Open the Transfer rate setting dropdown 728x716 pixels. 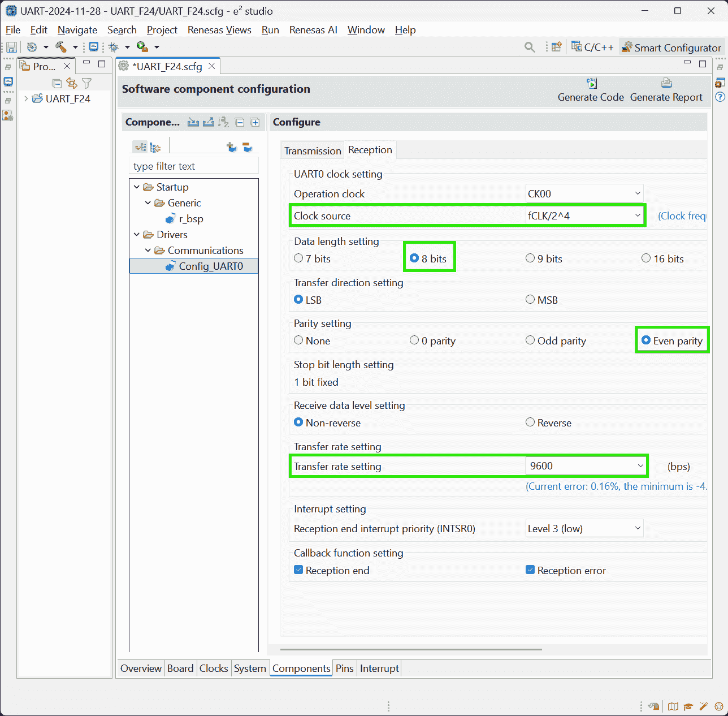click(586, 466)
